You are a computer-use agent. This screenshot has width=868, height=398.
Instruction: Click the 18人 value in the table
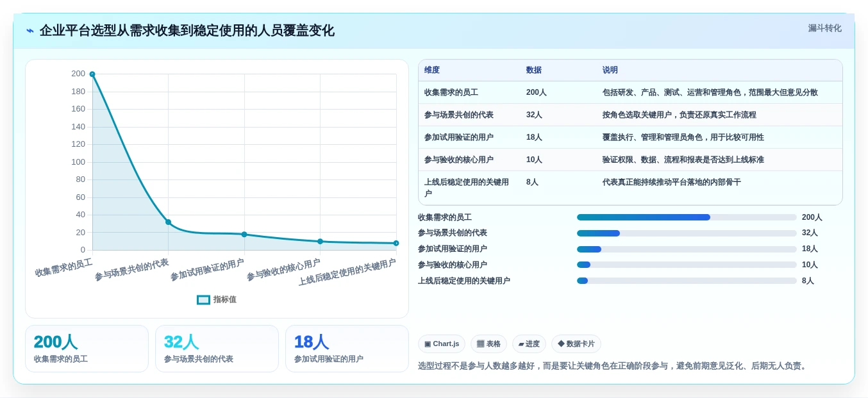point(534,137)
